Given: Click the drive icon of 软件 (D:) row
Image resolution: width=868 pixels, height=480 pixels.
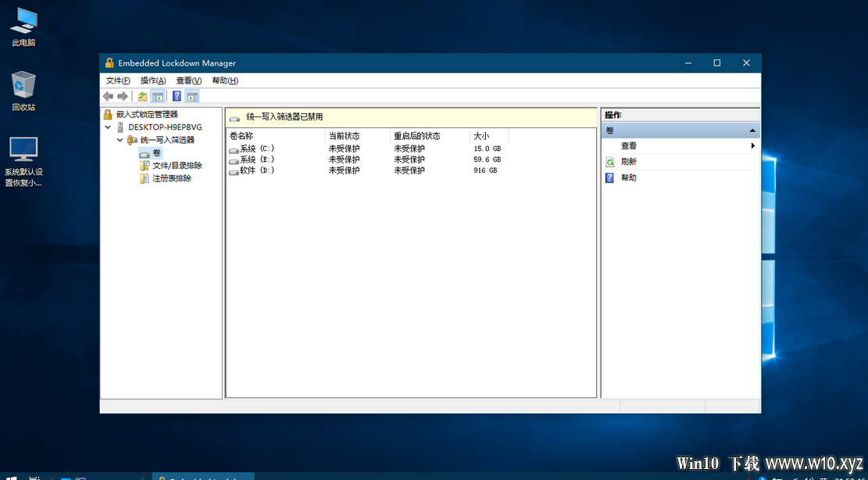Looking at the screenshot, I should click(x=234, y=172).
